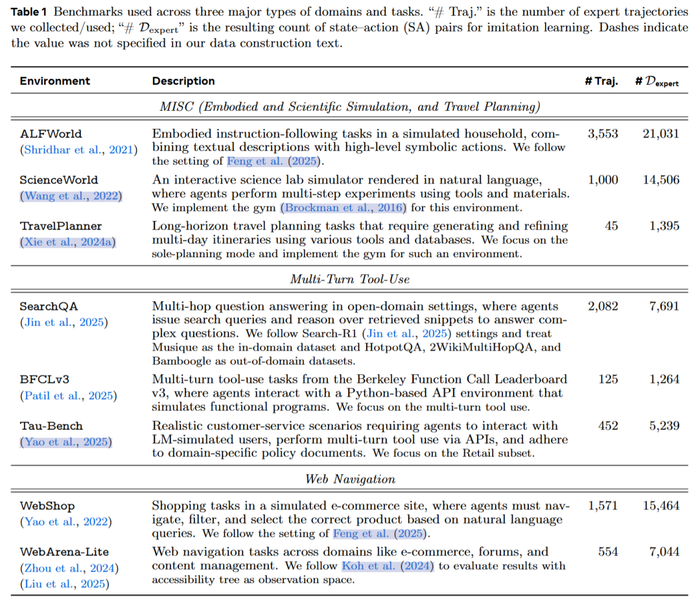Click the Description column header
The height and width of the screenshot is (603, 700).
(x=183, y=81)
